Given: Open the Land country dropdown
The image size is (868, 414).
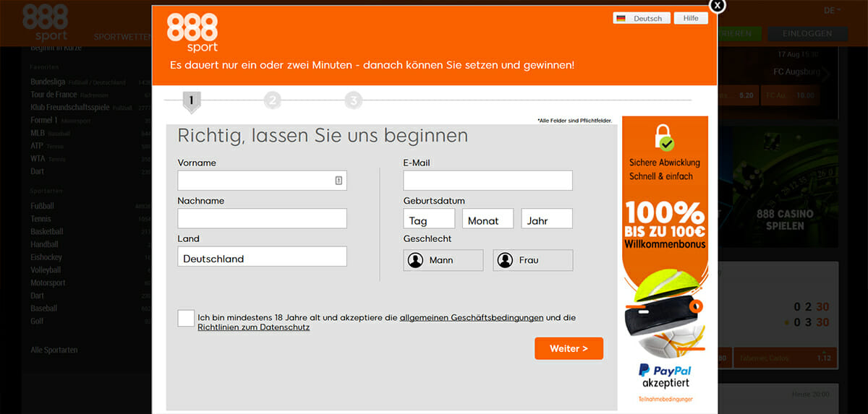Looking at the screenshot, I should pyautogui.click(x=262, y=258).
